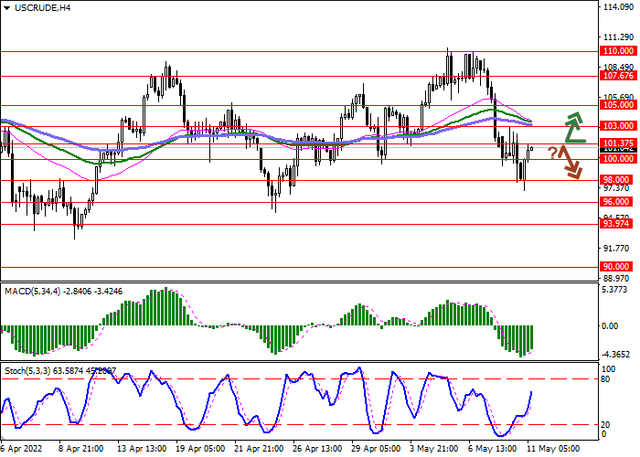Click the 105.000 price level tag
This screenshot has height=457, width=640.
618,104
